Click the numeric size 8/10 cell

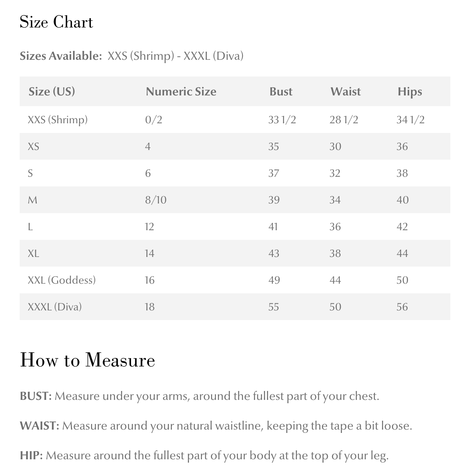156,200
